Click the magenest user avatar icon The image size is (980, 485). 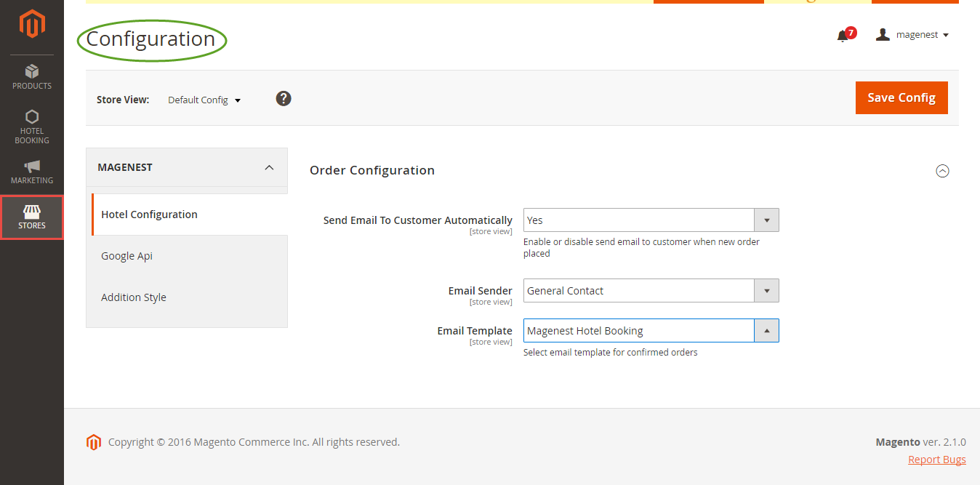tap(883, 34)
